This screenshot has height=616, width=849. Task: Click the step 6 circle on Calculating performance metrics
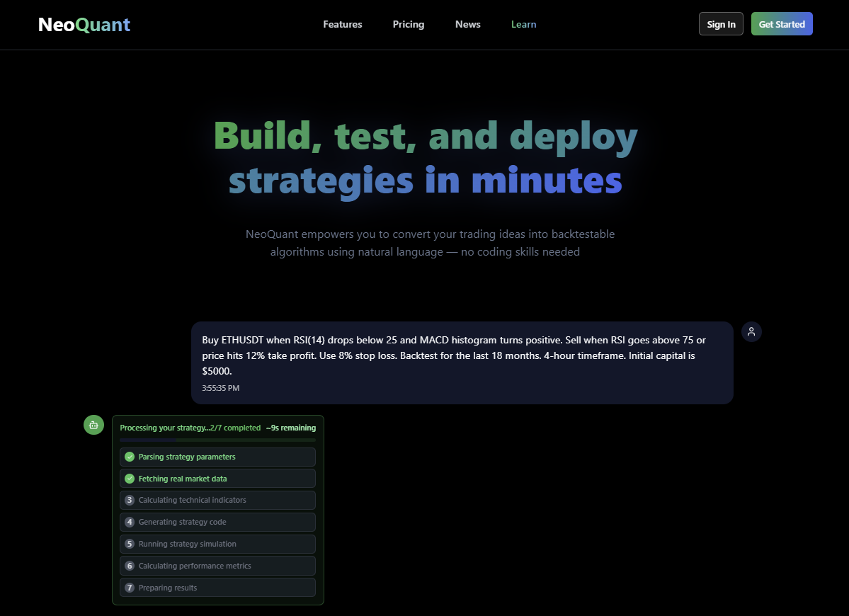point(129,566)
